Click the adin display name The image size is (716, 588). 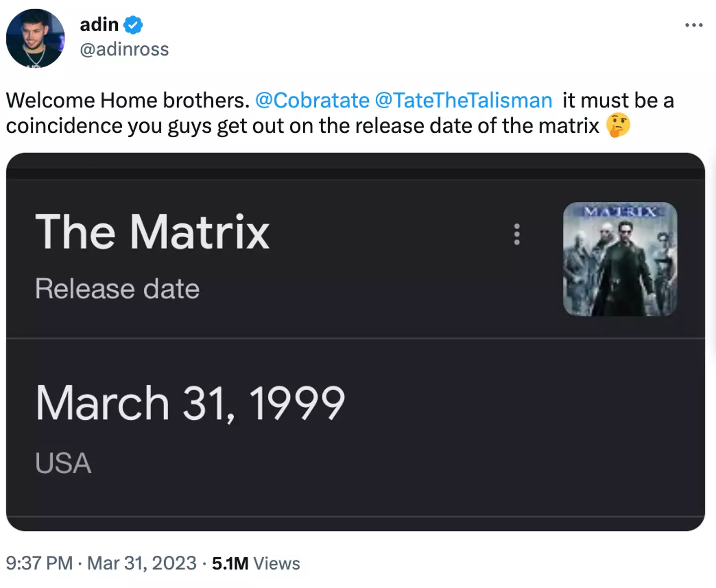(x=99, y=24)
